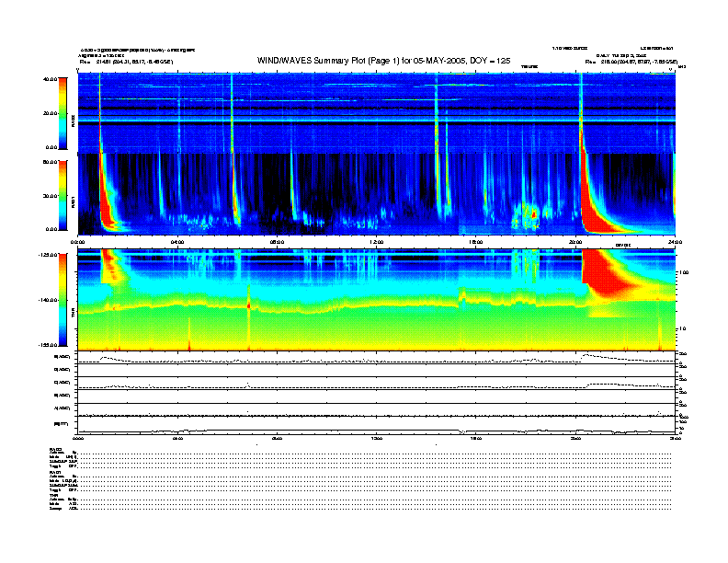The height and width of the screenshot is (563, 728).
Task: Click the 12:00 label under the line plots
Action: pos(377,438)
